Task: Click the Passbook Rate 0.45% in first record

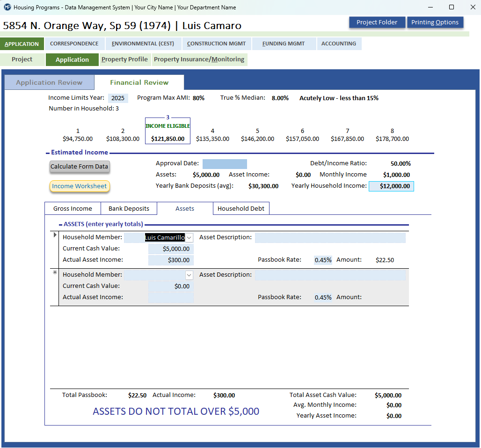Action: click(323, 260)
